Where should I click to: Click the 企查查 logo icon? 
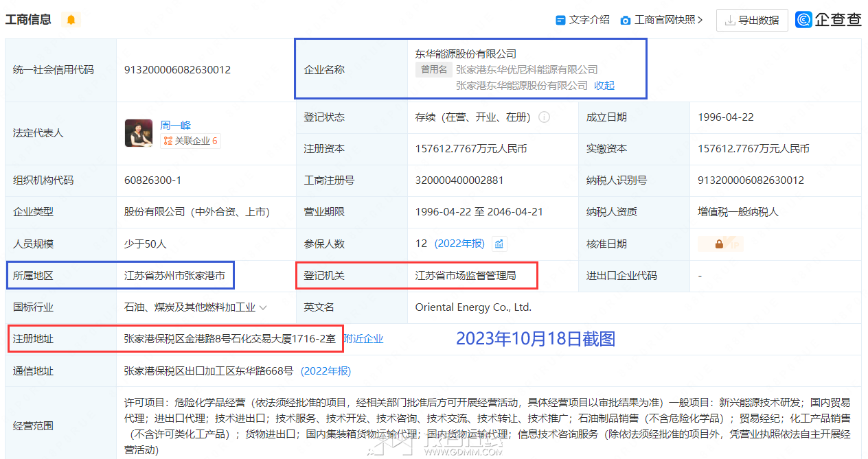pyautogui.click(x=804, y=20)
